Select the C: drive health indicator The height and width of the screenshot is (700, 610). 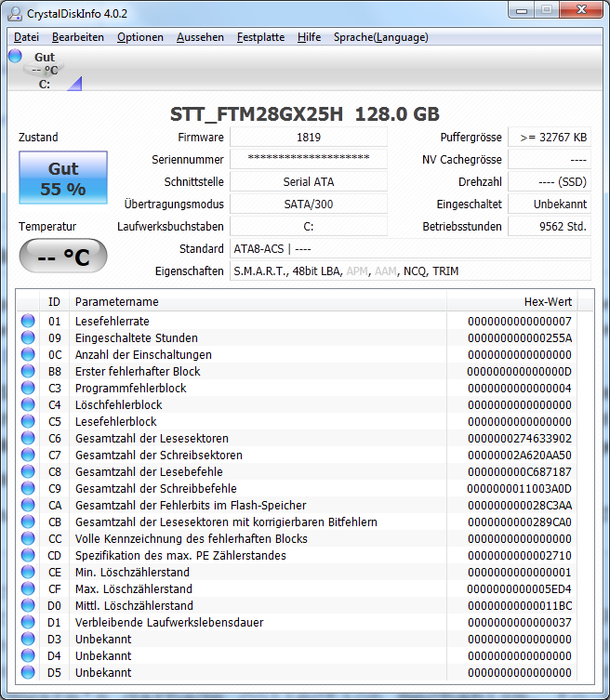[x=15, y=56]
